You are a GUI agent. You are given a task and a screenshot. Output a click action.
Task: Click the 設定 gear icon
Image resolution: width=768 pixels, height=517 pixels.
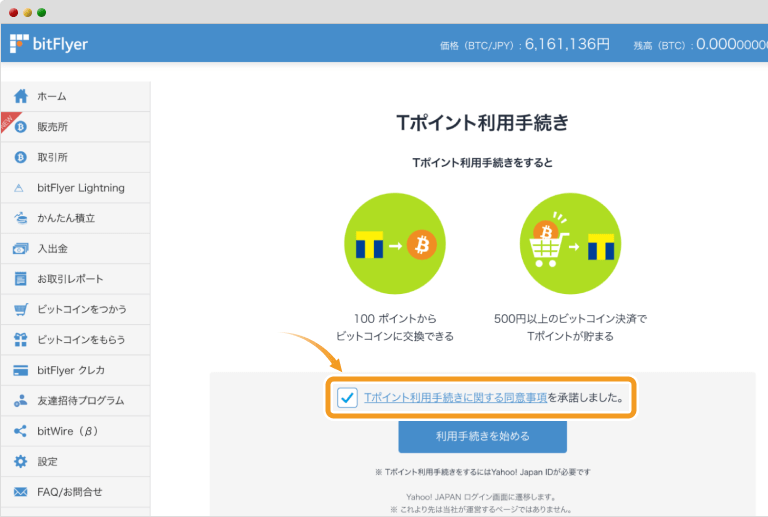pyautogui.click(x=21, y=461)
